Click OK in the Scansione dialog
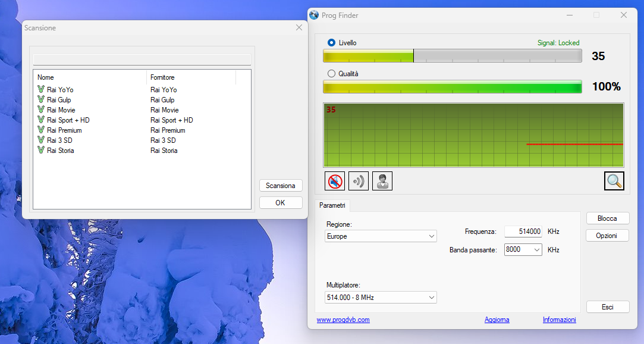 (x=281, y=202)
